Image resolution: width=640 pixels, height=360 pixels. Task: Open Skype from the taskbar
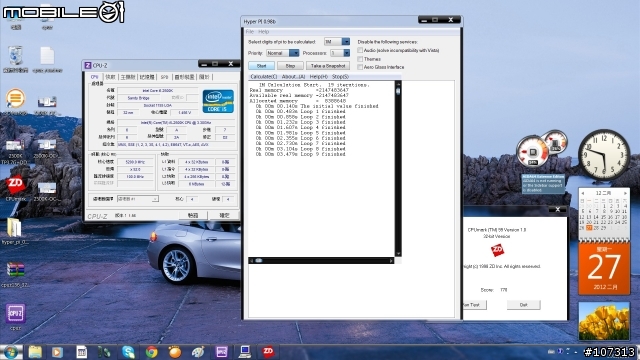128,352
